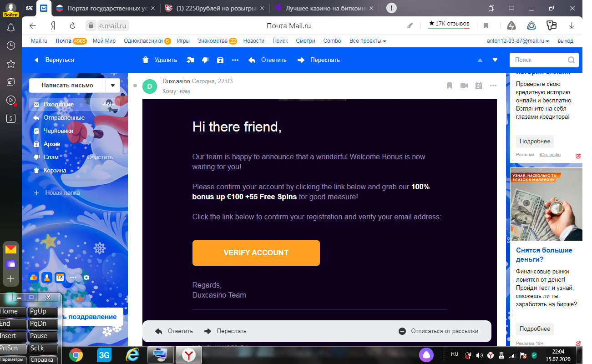Click Написать письмо to compose

67,85
